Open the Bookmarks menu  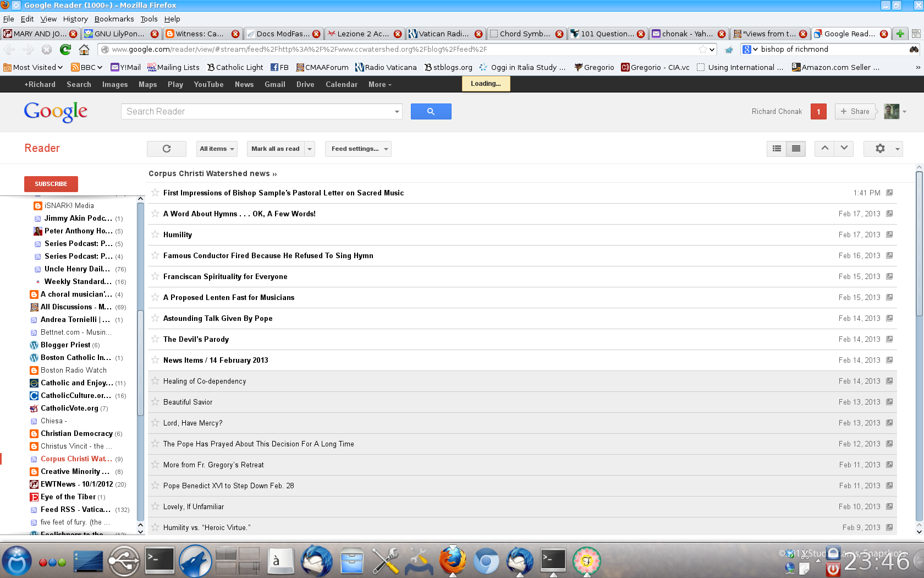tap(114, 19)
